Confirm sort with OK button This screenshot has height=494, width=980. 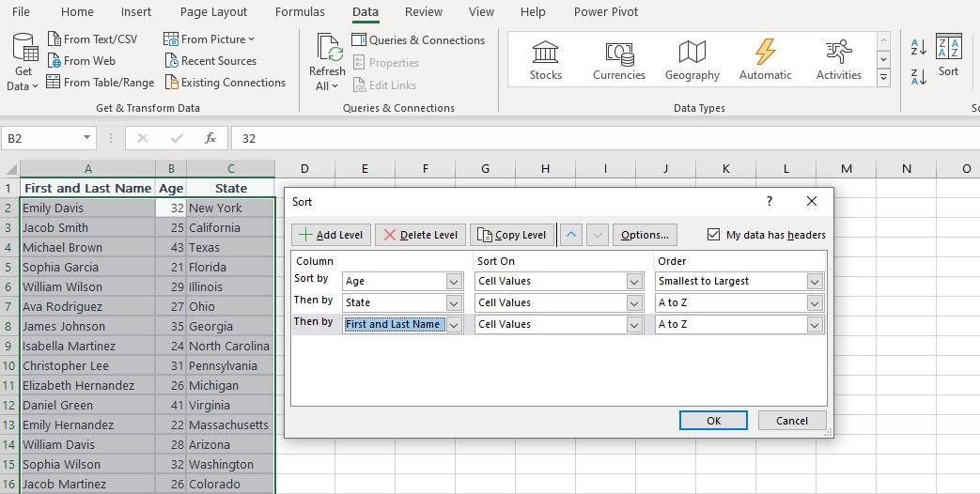[x=713, y=421]
